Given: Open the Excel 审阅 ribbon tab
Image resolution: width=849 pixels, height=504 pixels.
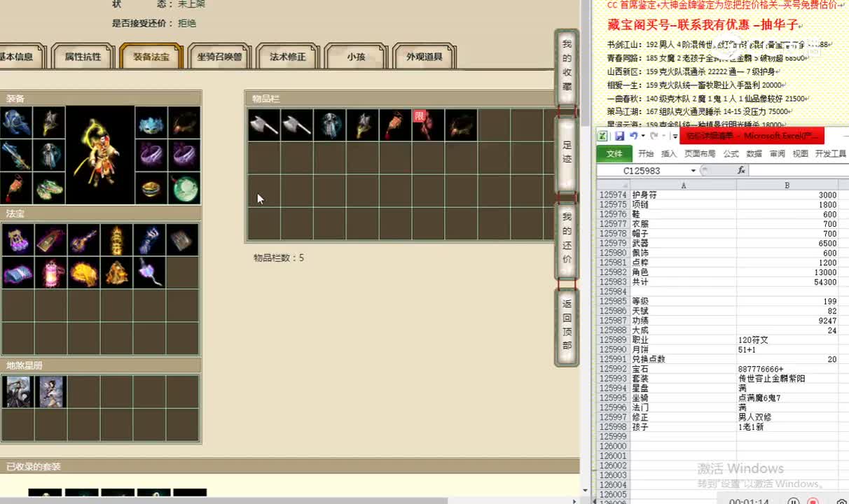Looking at the screenshot, I should click(777, 154).
